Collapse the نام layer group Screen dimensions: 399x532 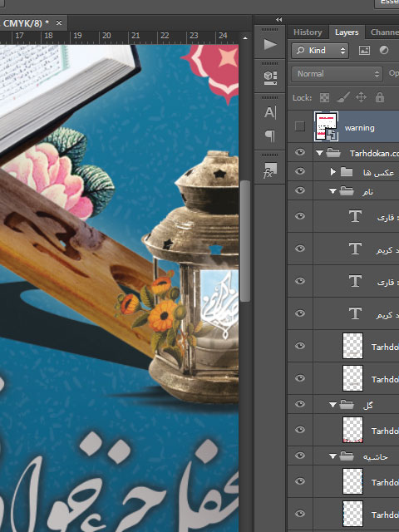332,191
